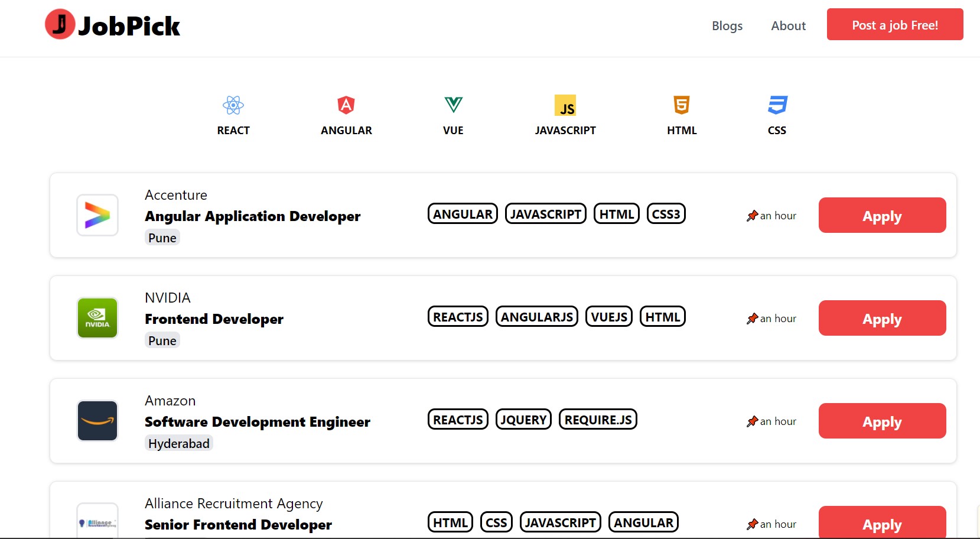Click REACTJS tag on Amazon job
Viewport: 980px width, 539px height.
point(458,420)
